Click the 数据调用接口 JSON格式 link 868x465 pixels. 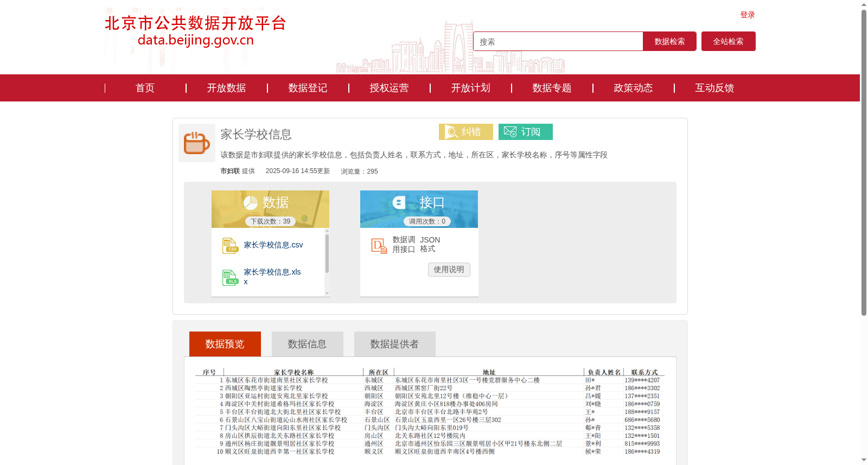[416, 244]
